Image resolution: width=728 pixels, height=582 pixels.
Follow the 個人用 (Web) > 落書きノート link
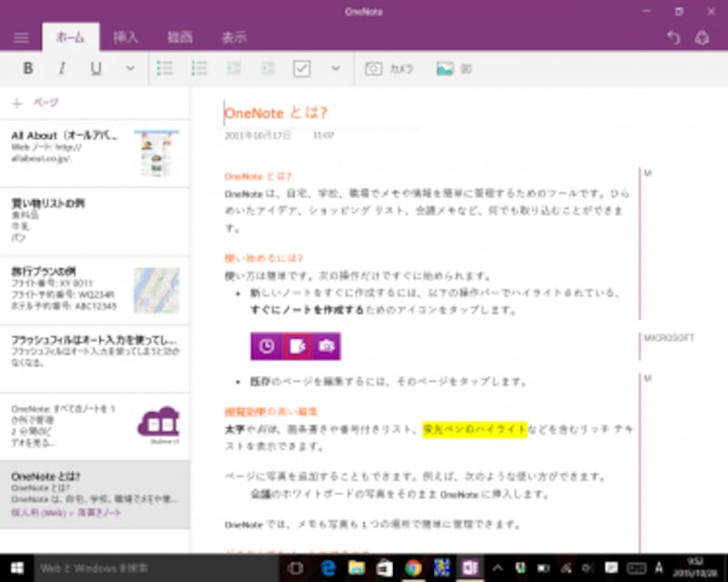tap(66, 513)
